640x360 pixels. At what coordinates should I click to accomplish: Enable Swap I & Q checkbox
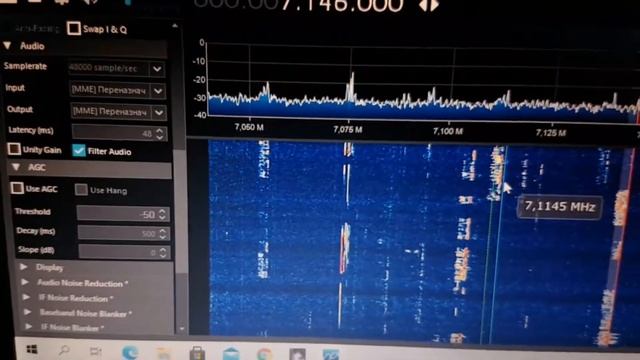point(74,28)
